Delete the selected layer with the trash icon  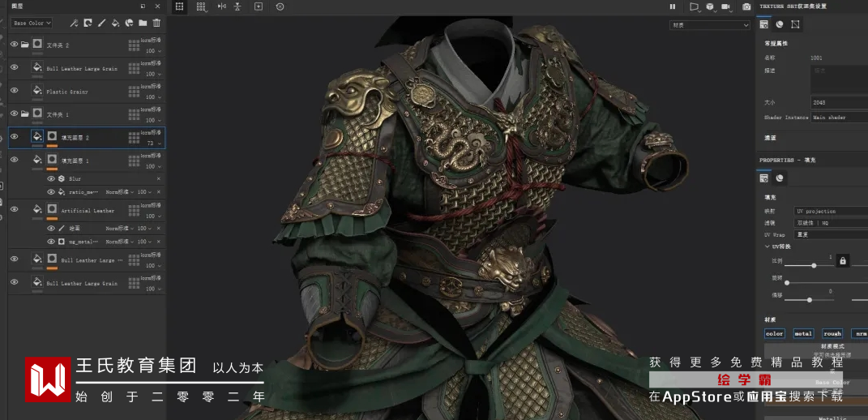coord(156,23)
